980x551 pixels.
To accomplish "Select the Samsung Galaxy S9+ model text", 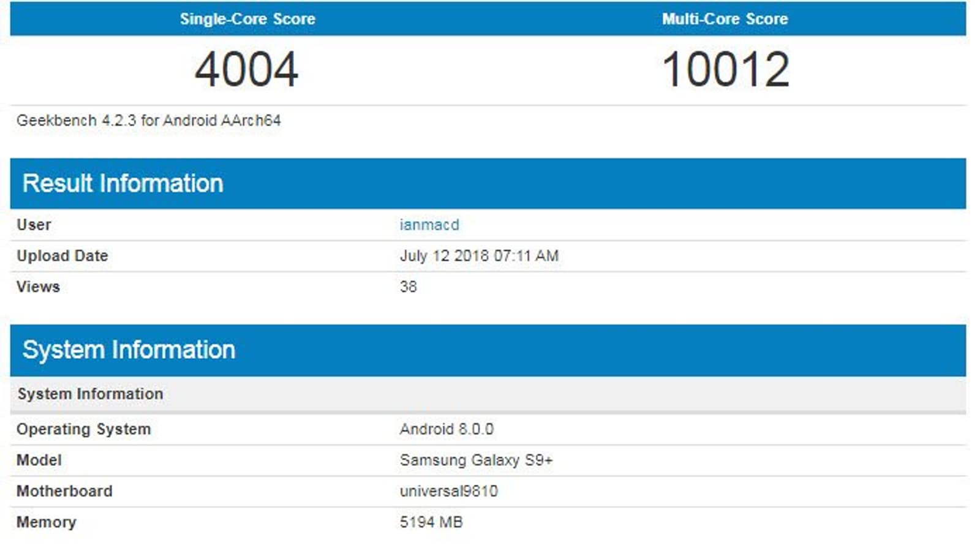I will pyautogui.click(x=476, y=460).
